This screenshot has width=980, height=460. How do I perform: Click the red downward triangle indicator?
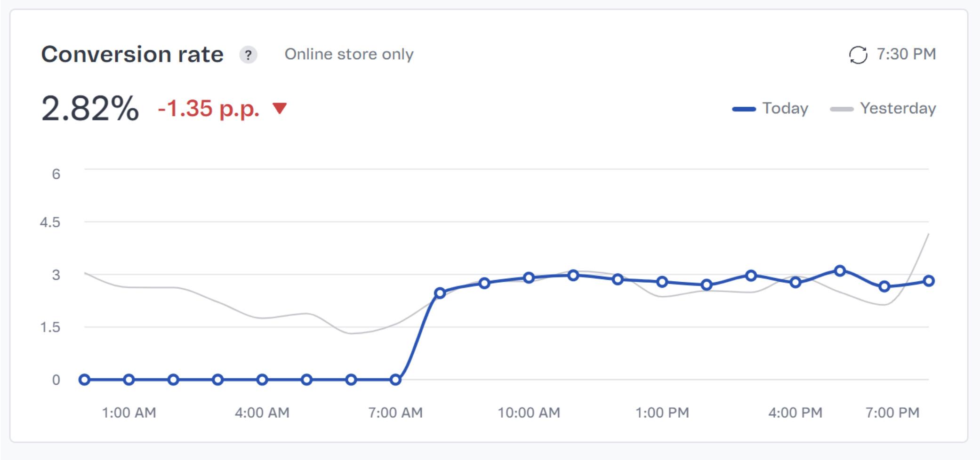pos(280,108)
